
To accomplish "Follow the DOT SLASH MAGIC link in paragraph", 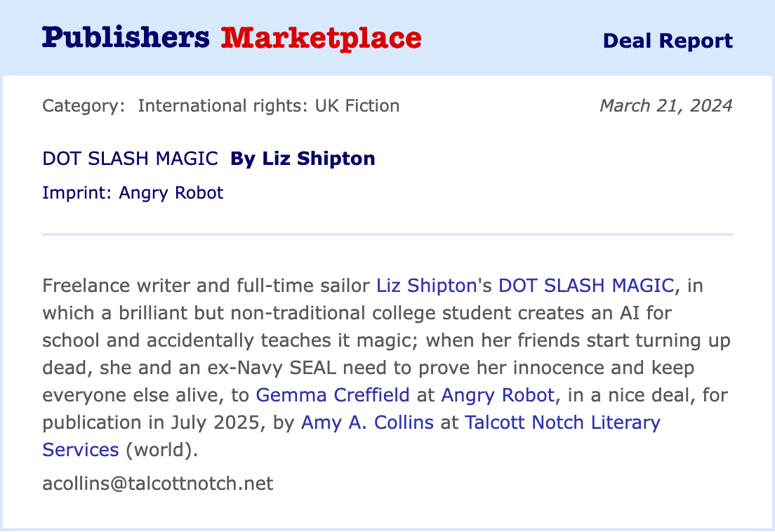I will (585, 286).
